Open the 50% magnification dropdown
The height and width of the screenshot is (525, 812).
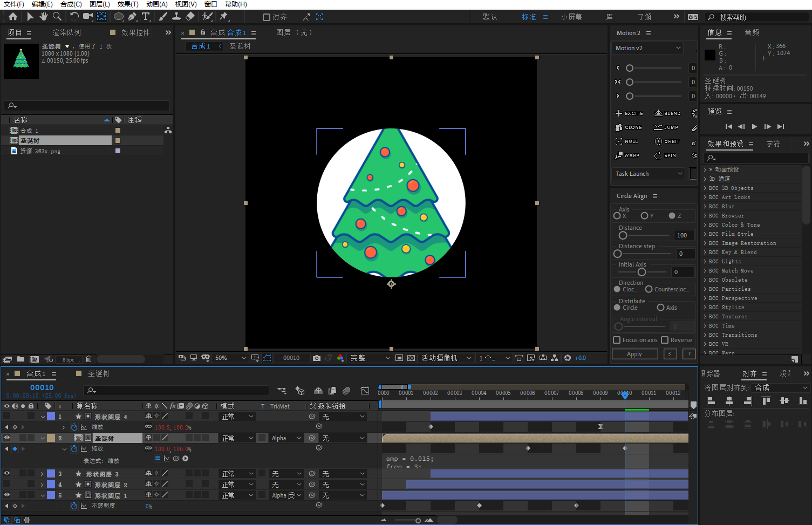(230, 358)
